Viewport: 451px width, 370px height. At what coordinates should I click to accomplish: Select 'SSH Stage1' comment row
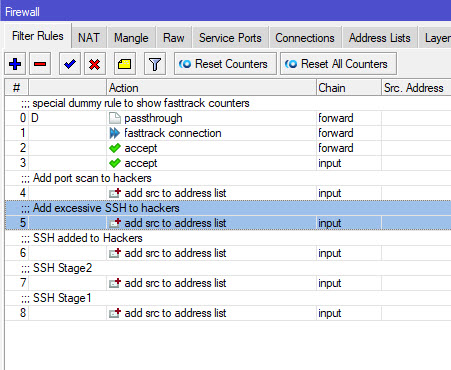tap(228, 298)
